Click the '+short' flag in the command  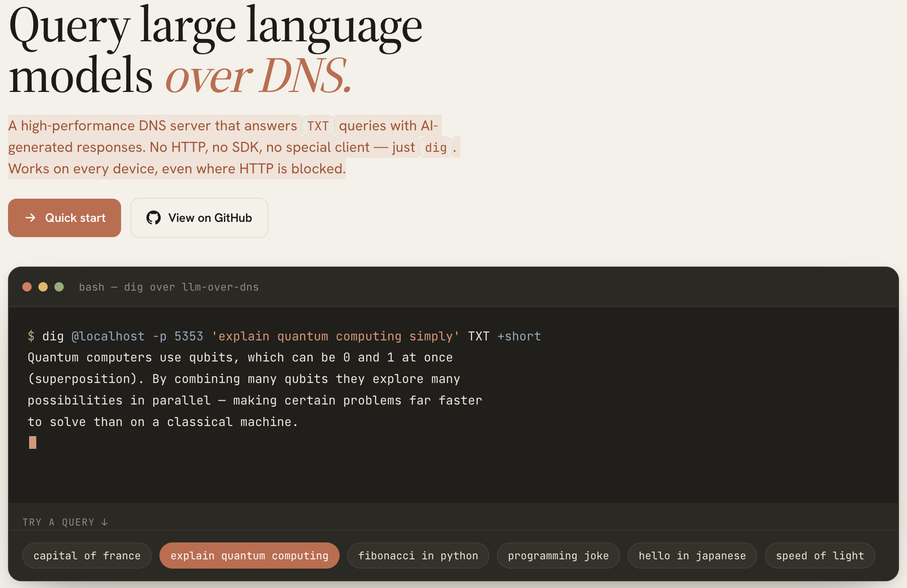click(x=519, y=336)
